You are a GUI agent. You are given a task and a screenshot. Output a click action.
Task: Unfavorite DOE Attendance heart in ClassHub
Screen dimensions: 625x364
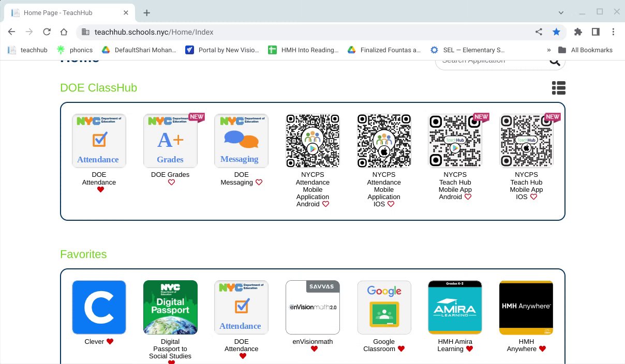[x=100, y=190]
